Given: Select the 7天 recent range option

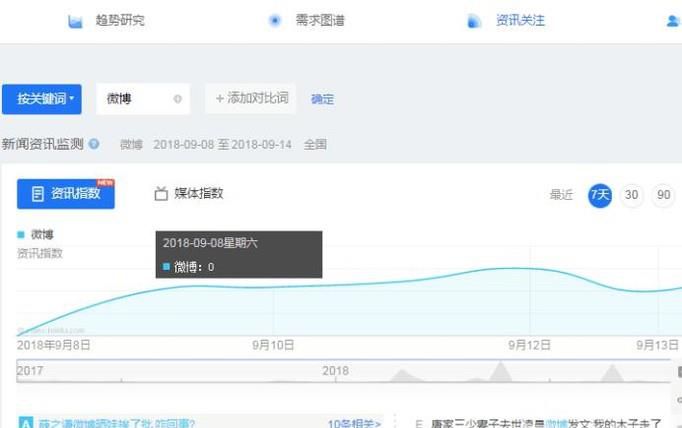Looking at the screenshot, I should tap(600, 195).
